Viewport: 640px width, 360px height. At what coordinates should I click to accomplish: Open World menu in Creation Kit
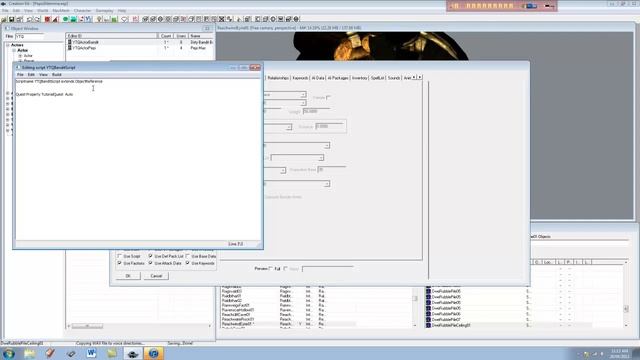[42, 11]
